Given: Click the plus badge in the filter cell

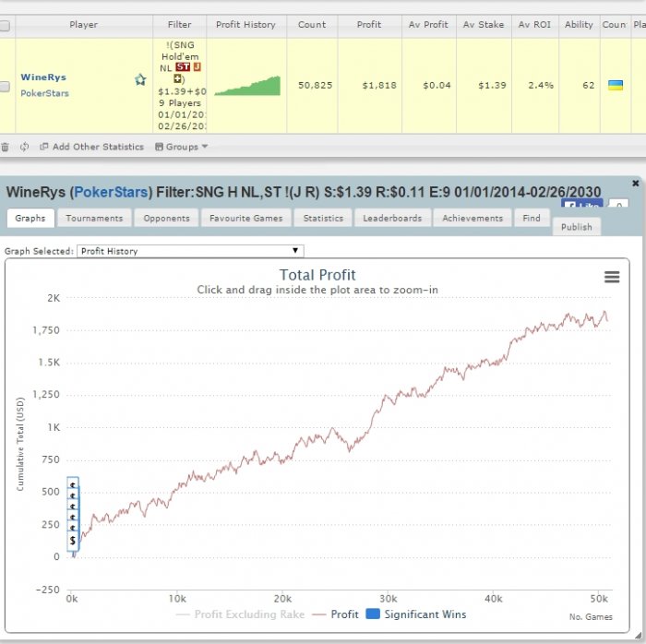Looking at the screenshot, I should [x=177, y=78].
